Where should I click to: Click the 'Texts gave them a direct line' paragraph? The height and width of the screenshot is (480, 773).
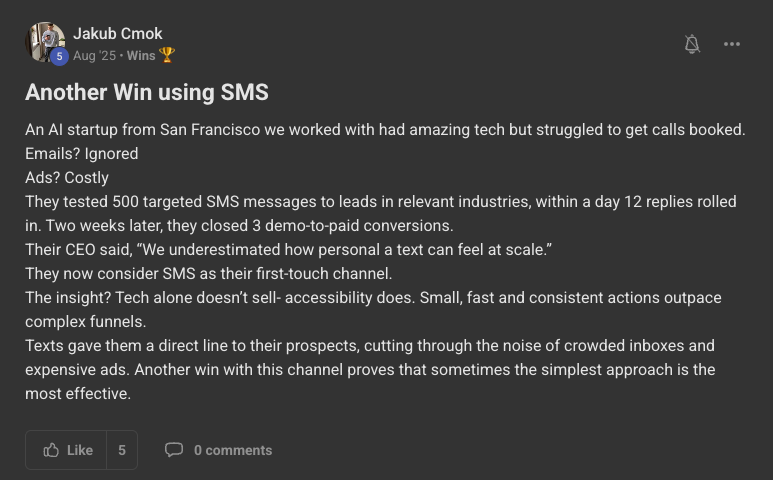370,346
